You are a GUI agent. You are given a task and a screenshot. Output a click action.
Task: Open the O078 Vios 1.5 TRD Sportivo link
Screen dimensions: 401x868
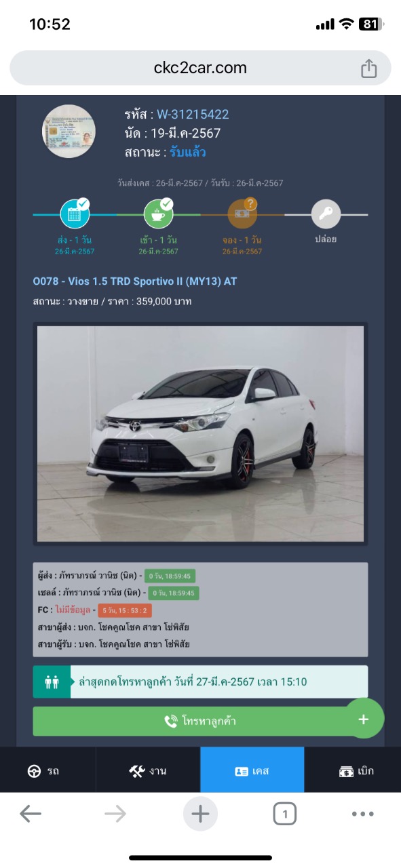tap(135, 281)
